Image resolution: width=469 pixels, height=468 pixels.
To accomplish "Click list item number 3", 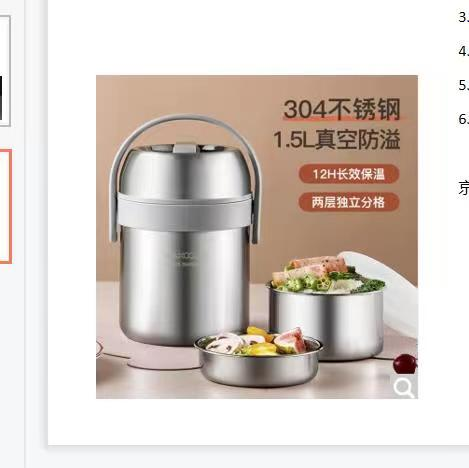I will pos(463,17).
